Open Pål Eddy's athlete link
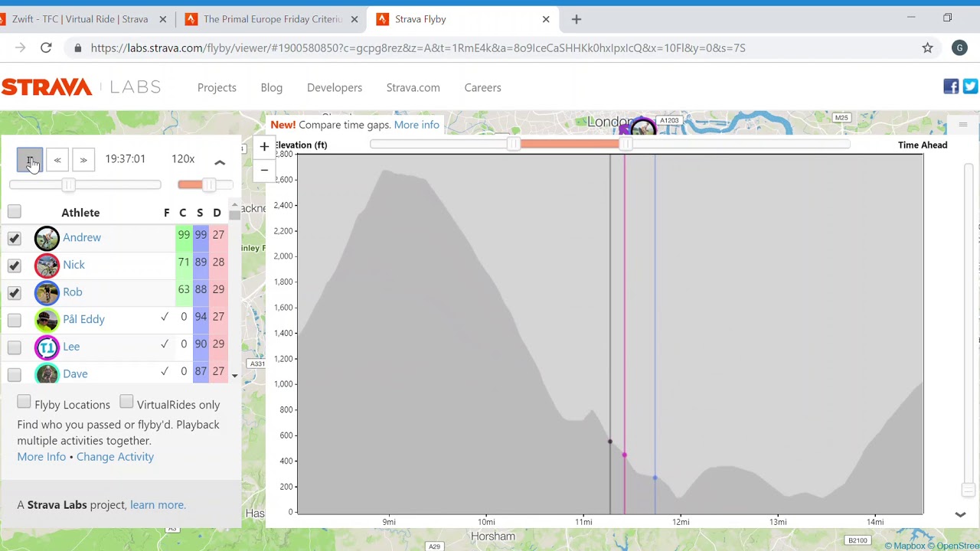The width and height of the screenshot is (980, 551). click(x=84, y=319)
